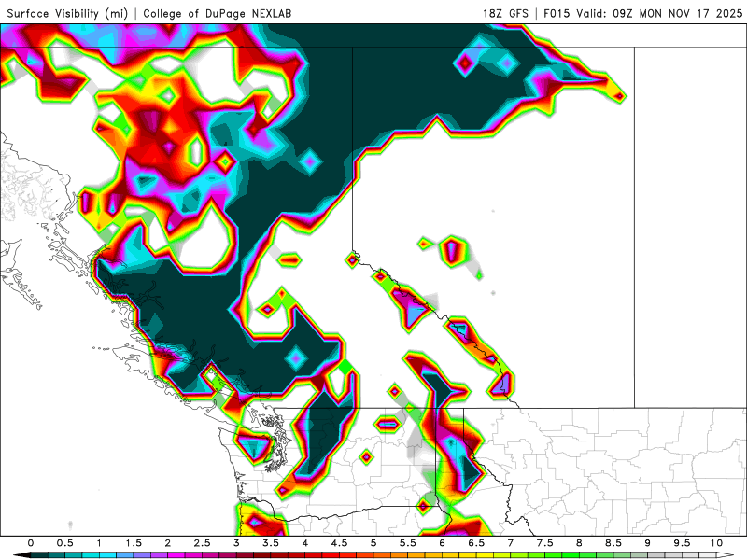Select the colorbar label '4.5'
This screenshot has height=560, width=747.
pos(339,543)
